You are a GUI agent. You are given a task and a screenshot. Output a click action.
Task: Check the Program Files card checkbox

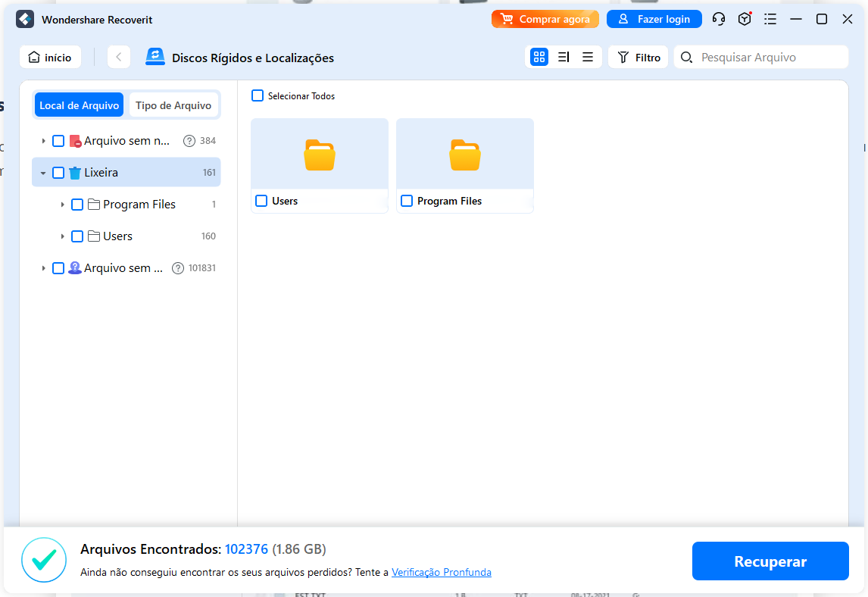[x=407, y=201]
